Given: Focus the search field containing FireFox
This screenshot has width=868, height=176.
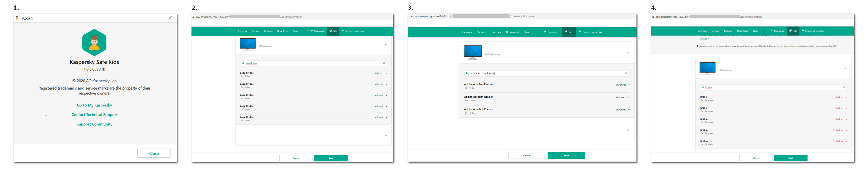Looking at the screenshot, I should pyautogui.click(x=773, y=87).
